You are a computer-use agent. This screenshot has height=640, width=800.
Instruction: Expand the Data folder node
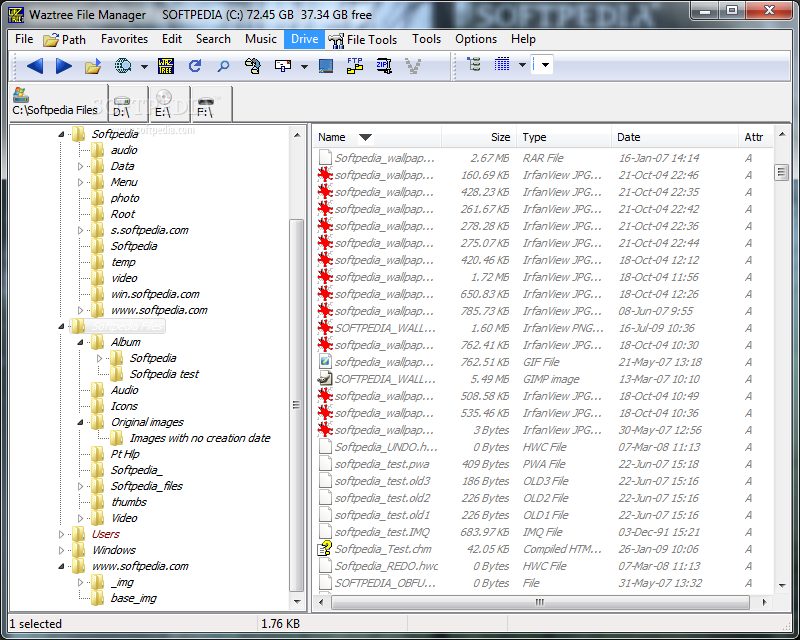tap(80, 166)
